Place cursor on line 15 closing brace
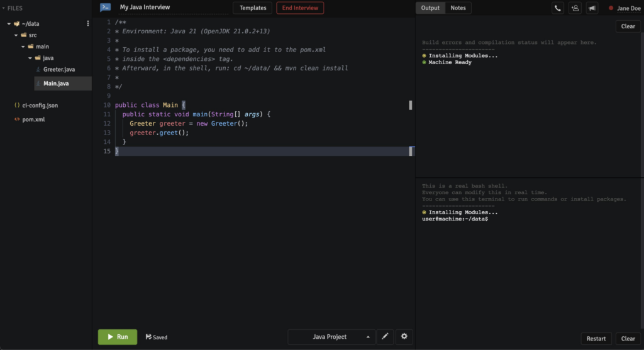 tap(116, 151)
